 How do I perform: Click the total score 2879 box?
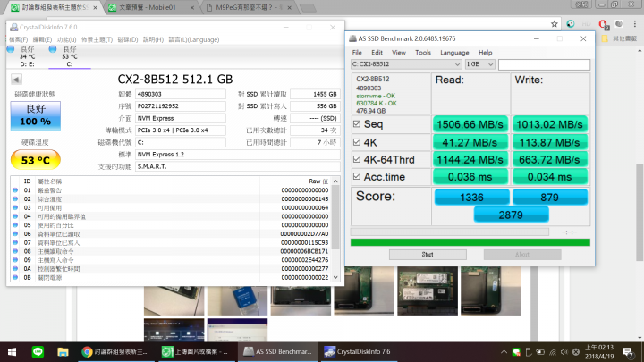(511, 215)
